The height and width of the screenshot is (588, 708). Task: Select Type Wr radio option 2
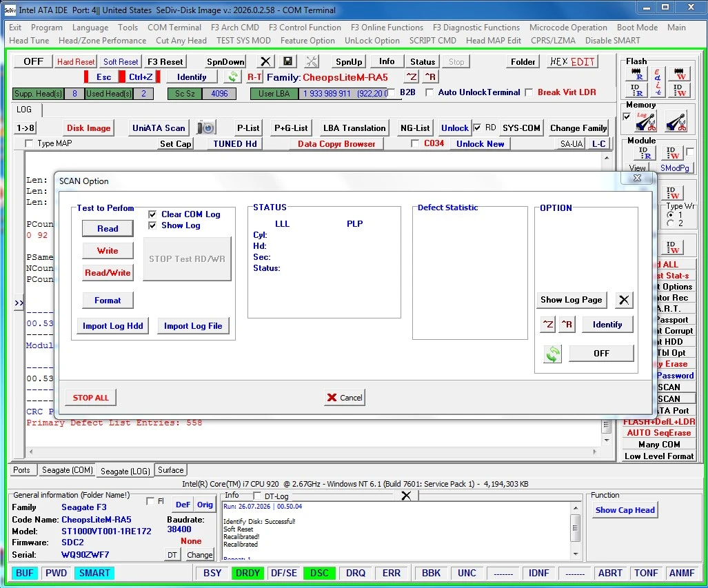point(671,223)
